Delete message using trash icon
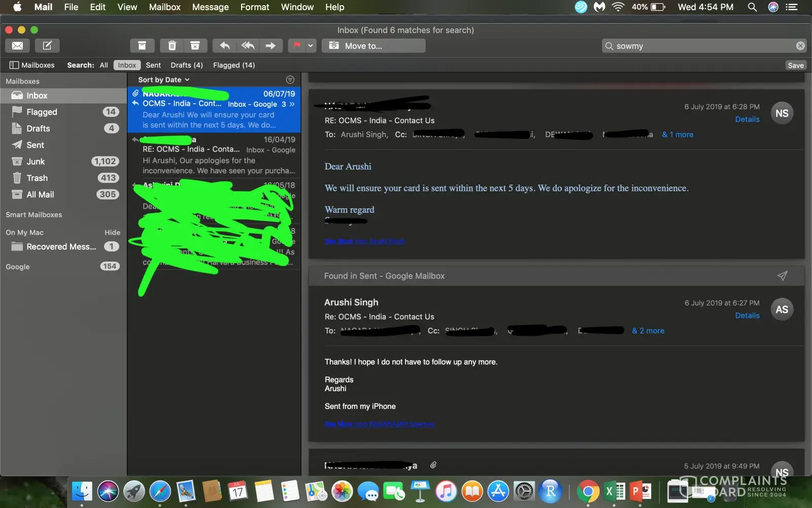The width and height of the screenshot is (812, 508). [172, 46]
